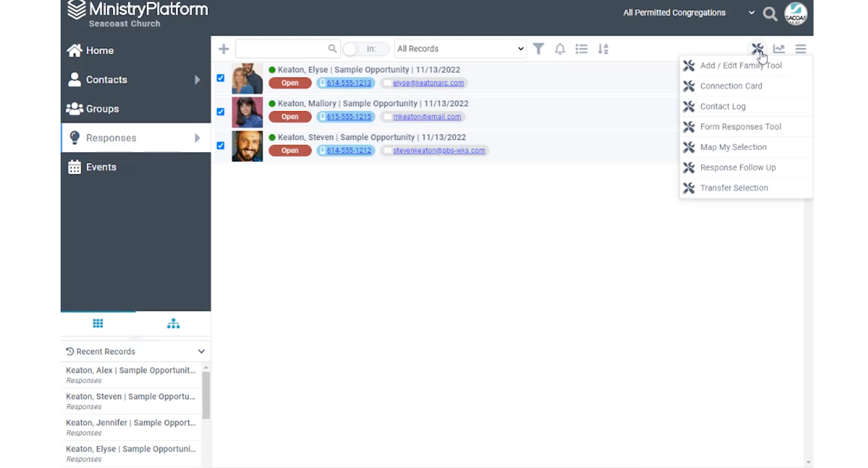Open recent record Keaton, Steven in sidebar
The width and height of the screenshot is (868, 468).
click(131, 401)
